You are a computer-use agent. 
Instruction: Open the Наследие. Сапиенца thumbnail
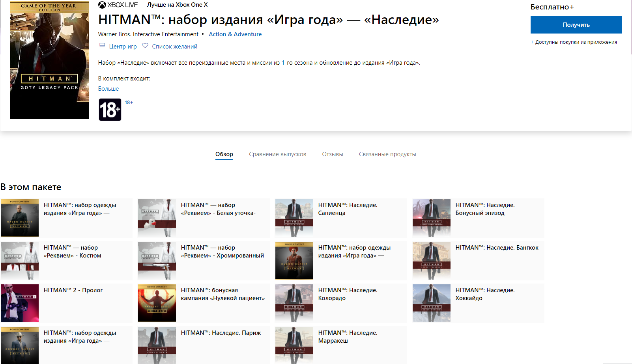pos(294,218)
